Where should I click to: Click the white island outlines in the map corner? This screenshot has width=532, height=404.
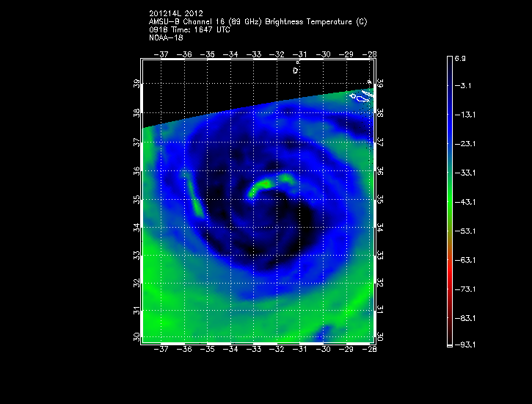(x=361, y=96)
